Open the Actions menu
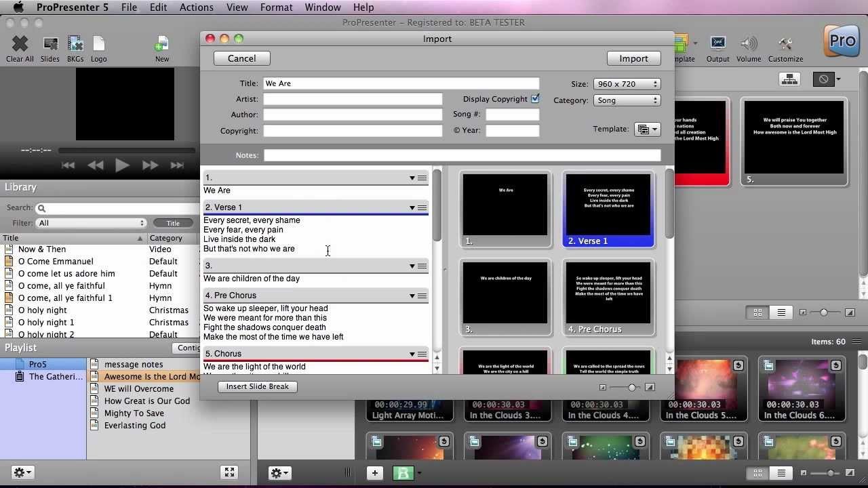 click(197, 7)
